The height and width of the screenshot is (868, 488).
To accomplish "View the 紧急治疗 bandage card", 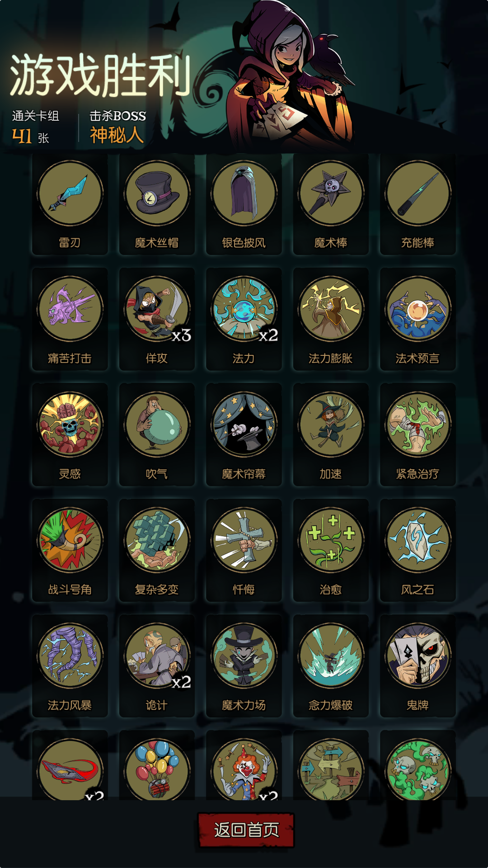I will 418,434.
